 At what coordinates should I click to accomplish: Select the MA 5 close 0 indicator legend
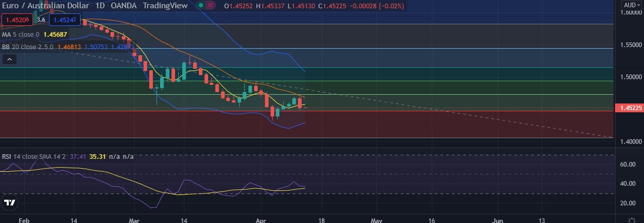[21, 35]
